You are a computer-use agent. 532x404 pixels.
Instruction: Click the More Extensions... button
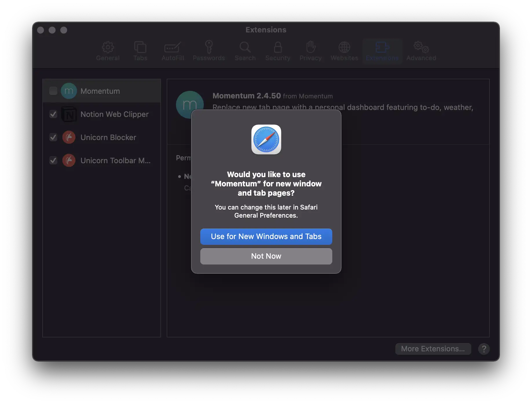(x=433, y=349)
